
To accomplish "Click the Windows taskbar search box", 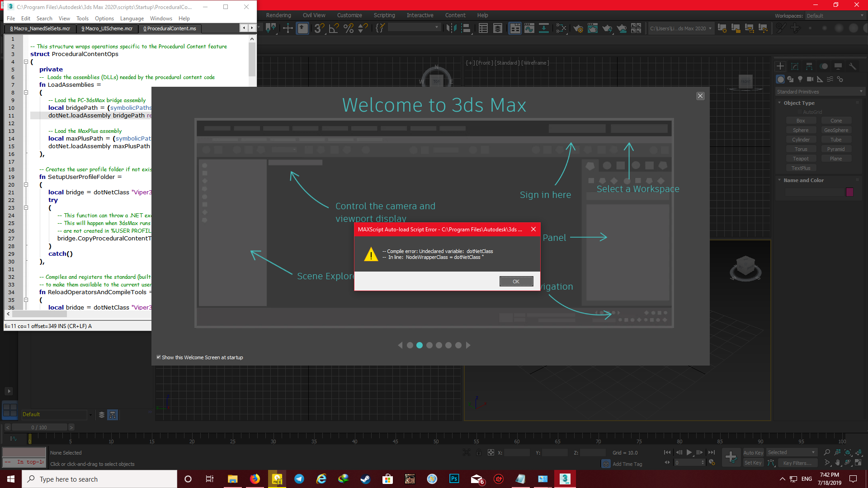I will [99, 479].
